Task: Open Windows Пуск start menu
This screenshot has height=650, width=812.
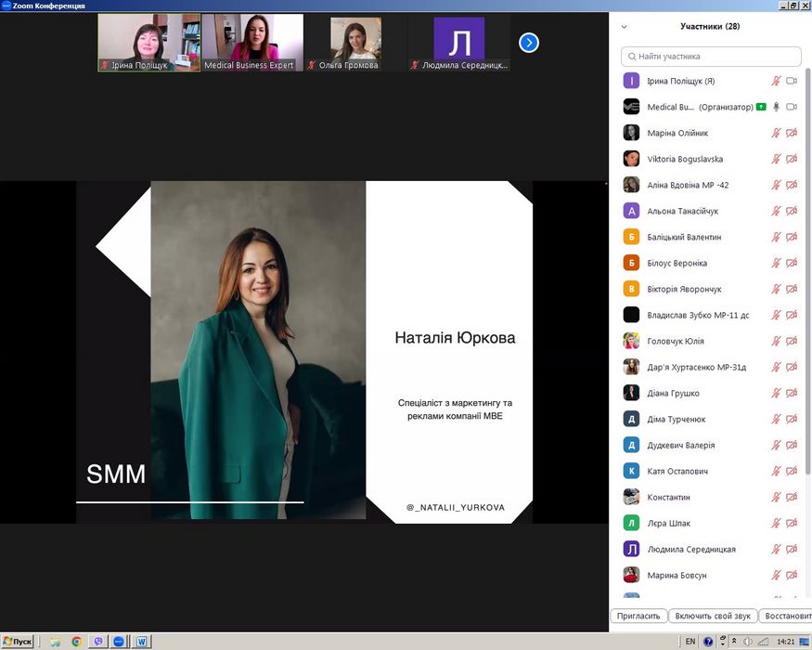Action: [x=19, y=642]
